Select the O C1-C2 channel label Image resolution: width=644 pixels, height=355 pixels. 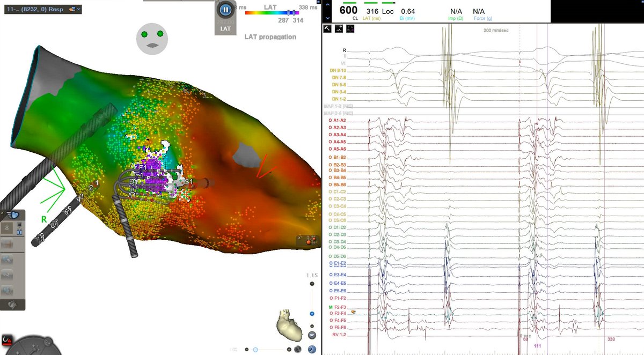click(337, 191)
